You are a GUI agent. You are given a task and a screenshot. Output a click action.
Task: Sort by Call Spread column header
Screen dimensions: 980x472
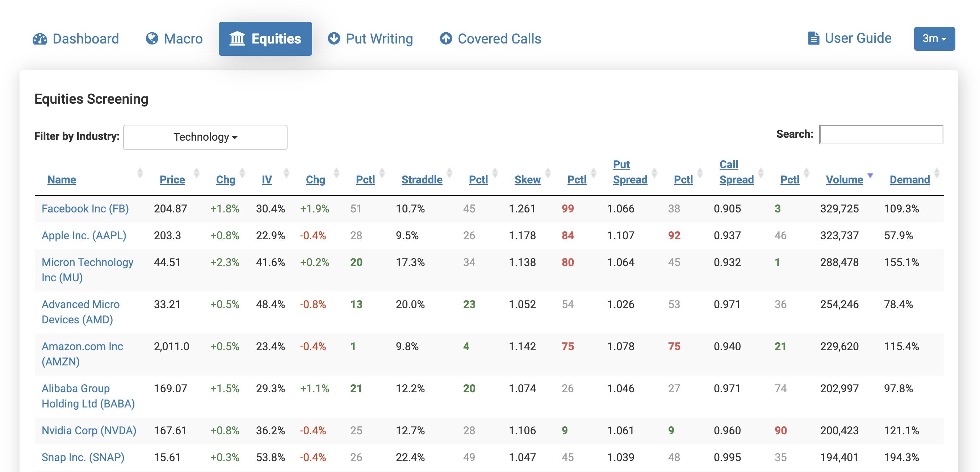[737, 172]
